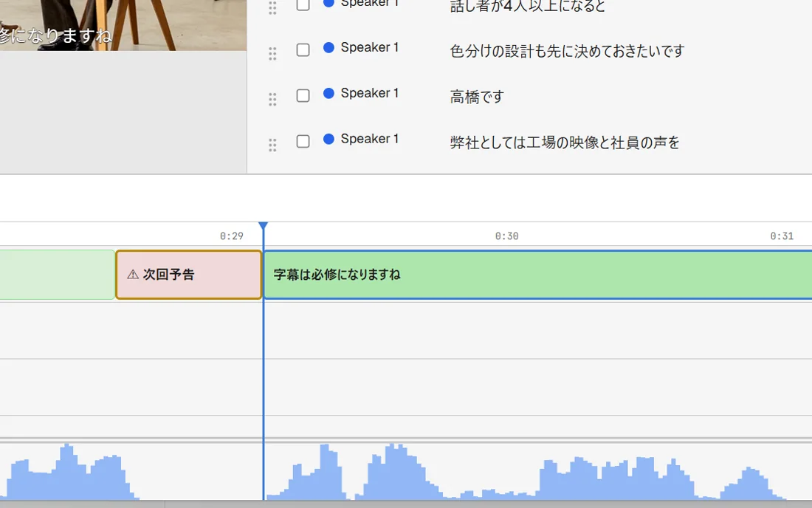Jump to 0:30 on the timeline ruler
The width and height of the screenshot is (812, 508).
coord(506,236)
